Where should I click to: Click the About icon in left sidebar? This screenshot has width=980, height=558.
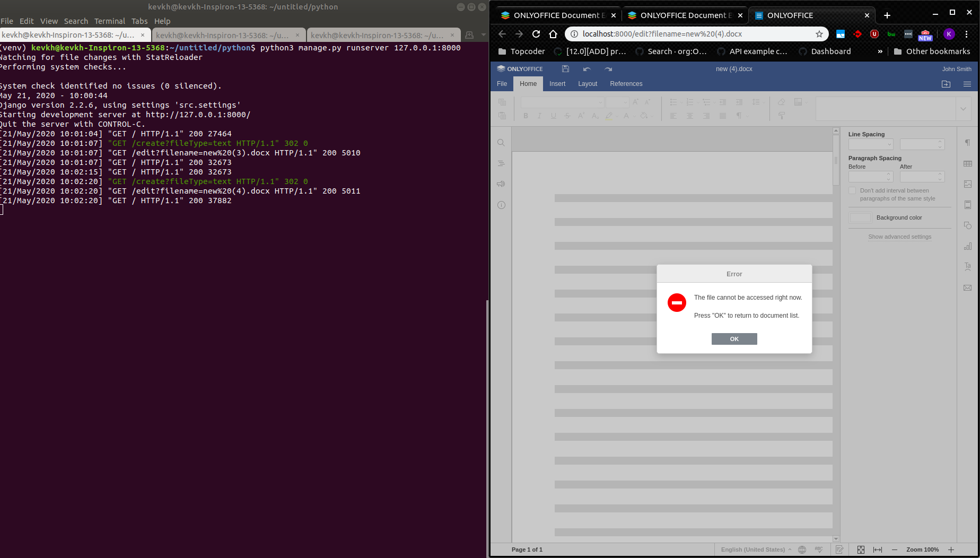(501, 205)
